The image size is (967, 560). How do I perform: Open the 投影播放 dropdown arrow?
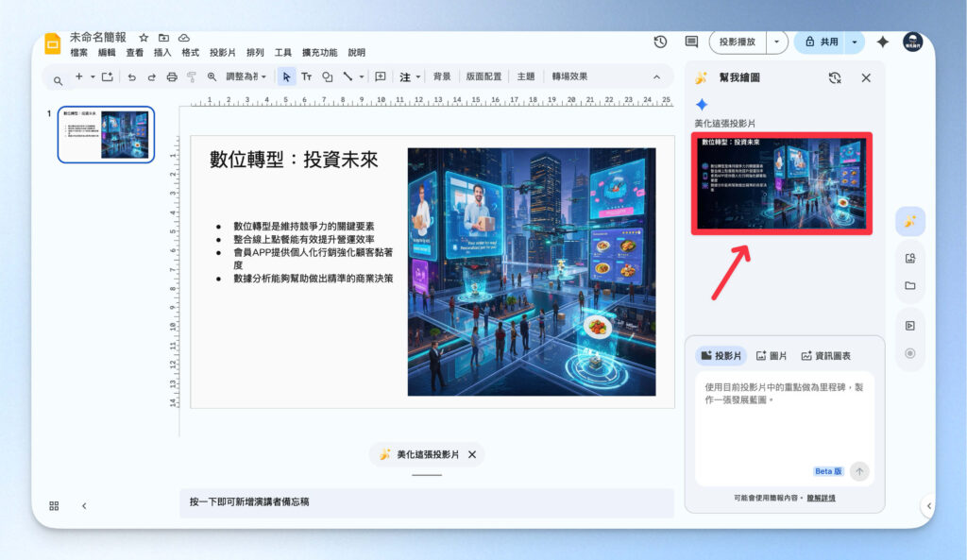[778, 42]
